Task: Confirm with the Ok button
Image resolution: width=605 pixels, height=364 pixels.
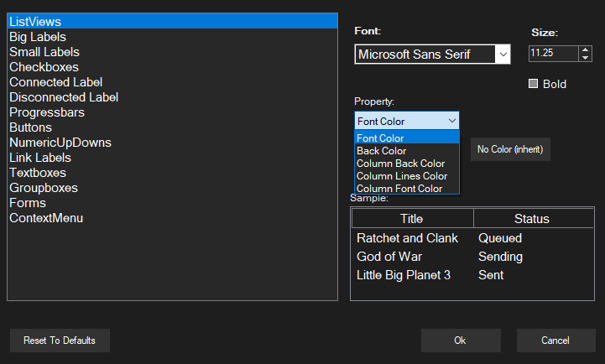Action: point(460,341)
